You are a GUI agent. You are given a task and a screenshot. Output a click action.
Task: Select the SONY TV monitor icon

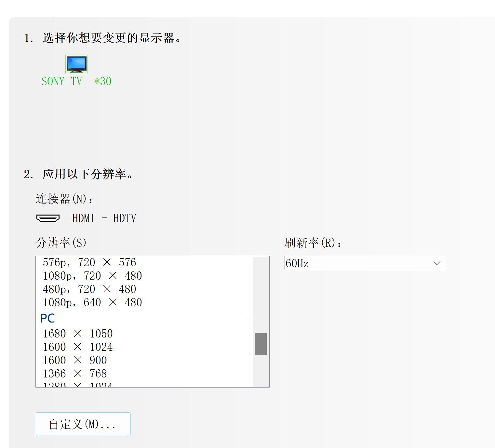tap(76, 64)
